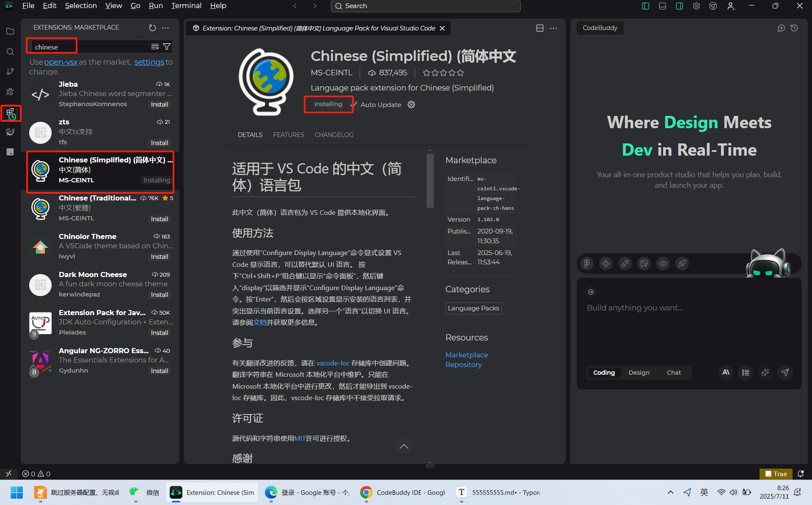Switch to the CHANGELOG tab

pos(334,134)
